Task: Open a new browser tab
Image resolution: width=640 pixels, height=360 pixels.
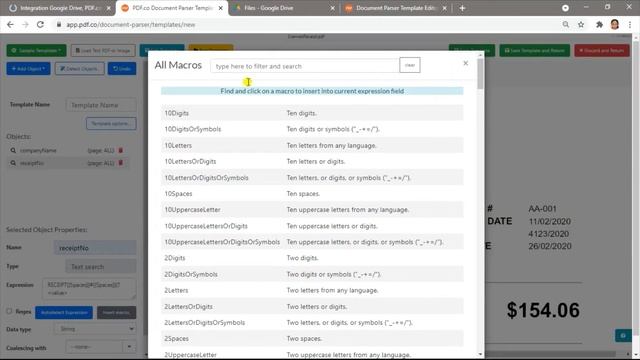Action: (462, 8)
